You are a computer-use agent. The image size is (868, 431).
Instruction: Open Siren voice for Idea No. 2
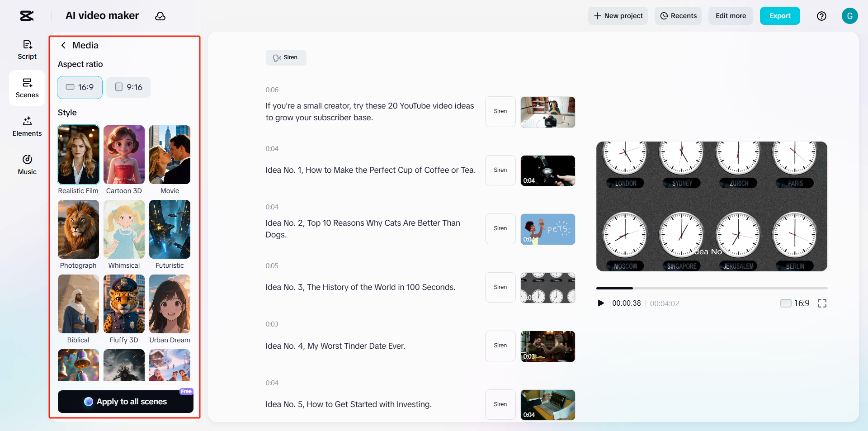coord(500,228)
